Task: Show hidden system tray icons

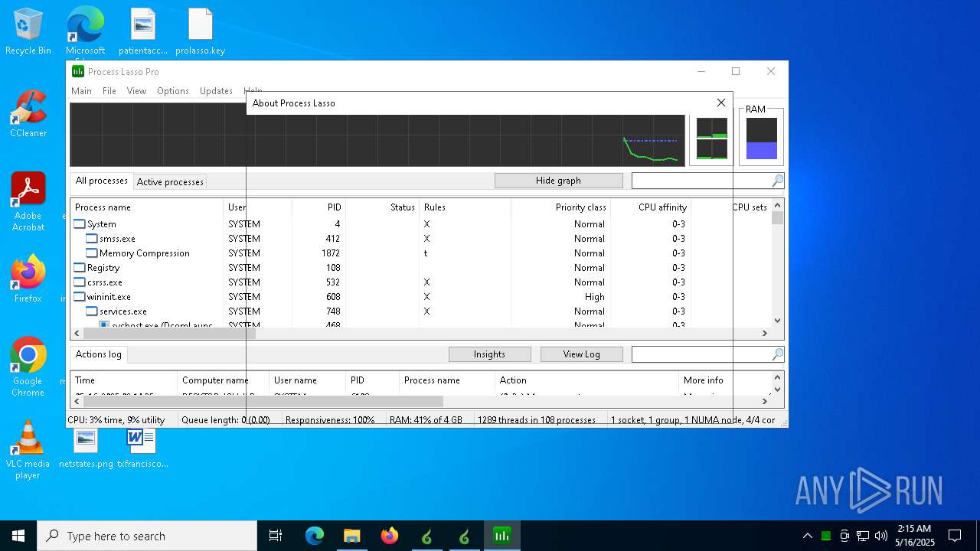Action: (807, 536)
